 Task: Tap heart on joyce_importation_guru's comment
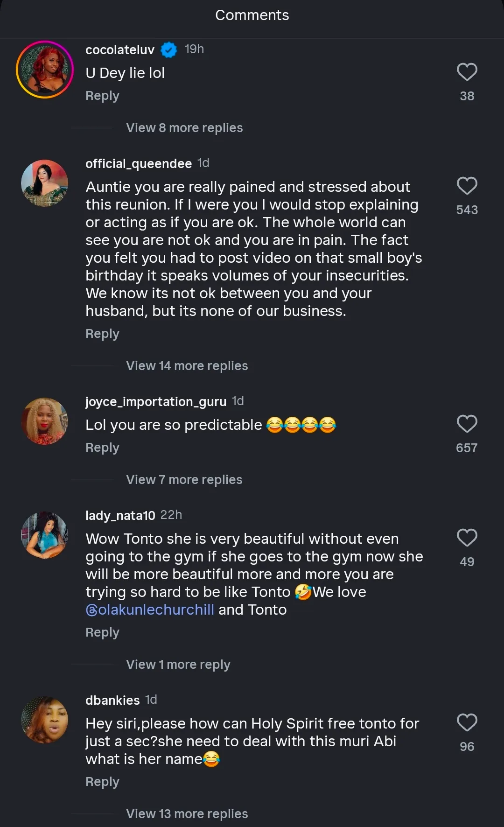click(x=467, y=424)
